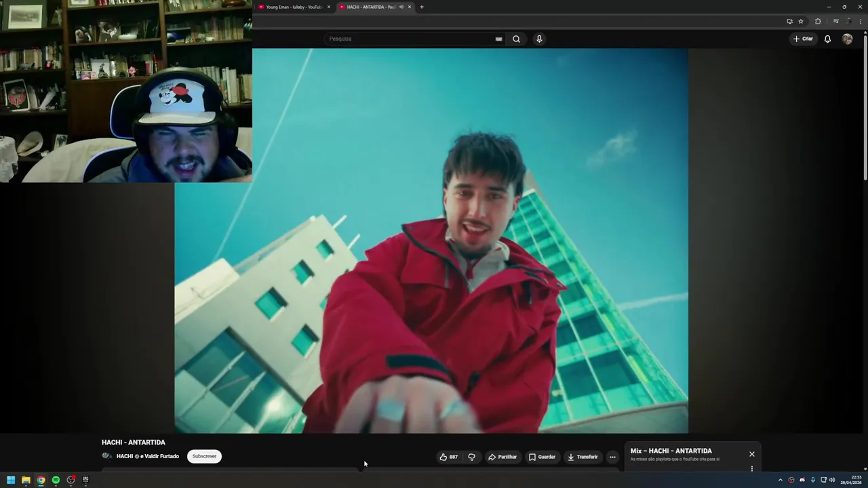Open the on-screen keyboard in search box
Screen dimensions: 868x488
pyautogui.click(x=499, y=39)
